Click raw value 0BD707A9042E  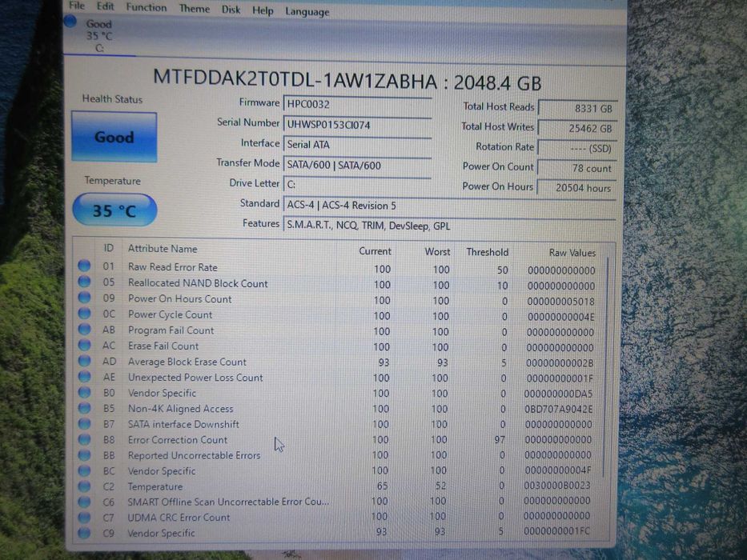(558, 409)
